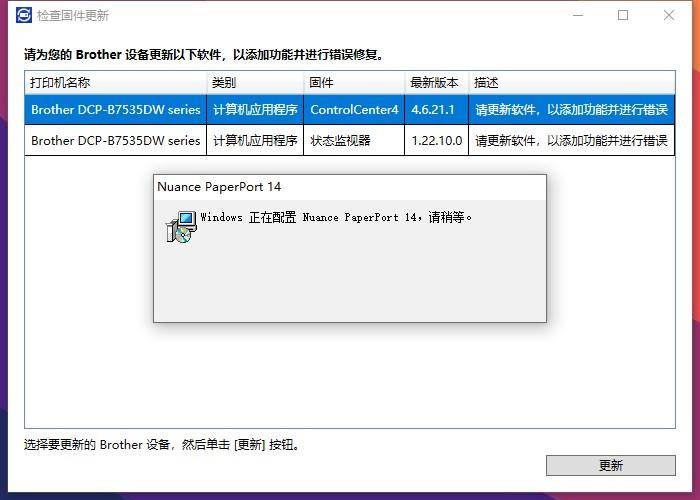
Task: Close the 检查固件更新 window
Action: 669,15
